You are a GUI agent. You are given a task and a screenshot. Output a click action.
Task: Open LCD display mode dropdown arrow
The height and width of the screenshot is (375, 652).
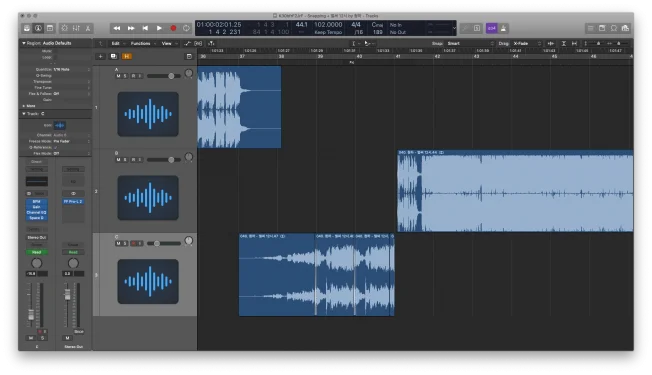coord(454,28)
